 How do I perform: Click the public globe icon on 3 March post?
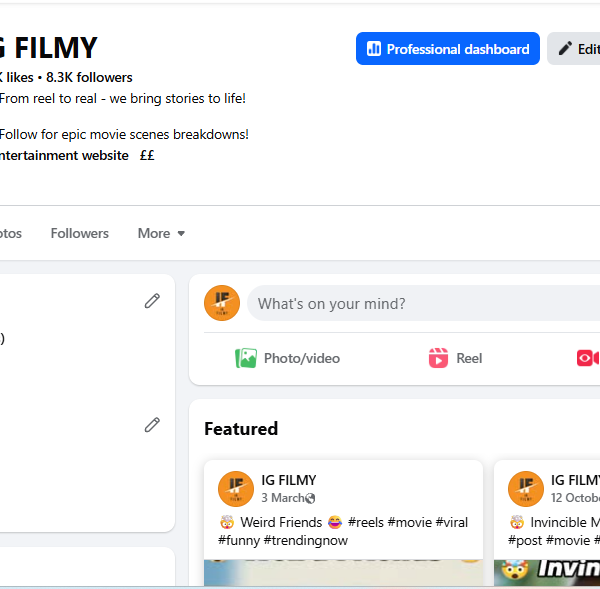310,498
